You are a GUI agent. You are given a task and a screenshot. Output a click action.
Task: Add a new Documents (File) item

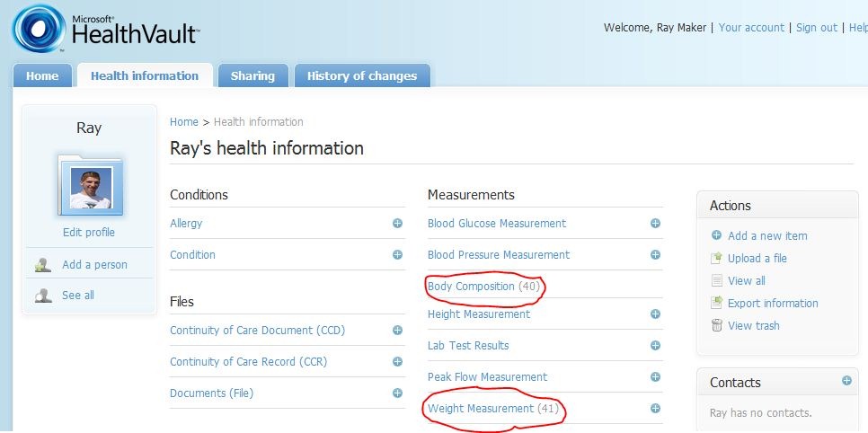click(x=397, y=393)
